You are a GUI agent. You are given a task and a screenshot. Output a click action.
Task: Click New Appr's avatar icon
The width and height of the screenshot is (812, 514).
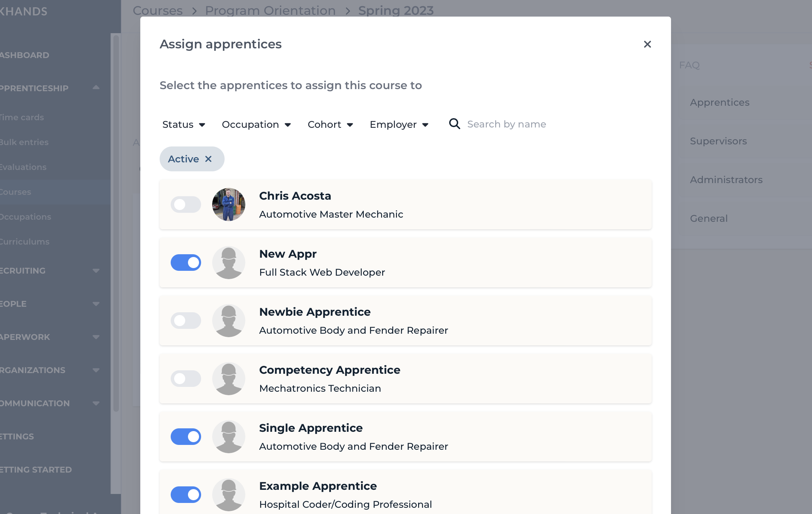coord(229,263)
